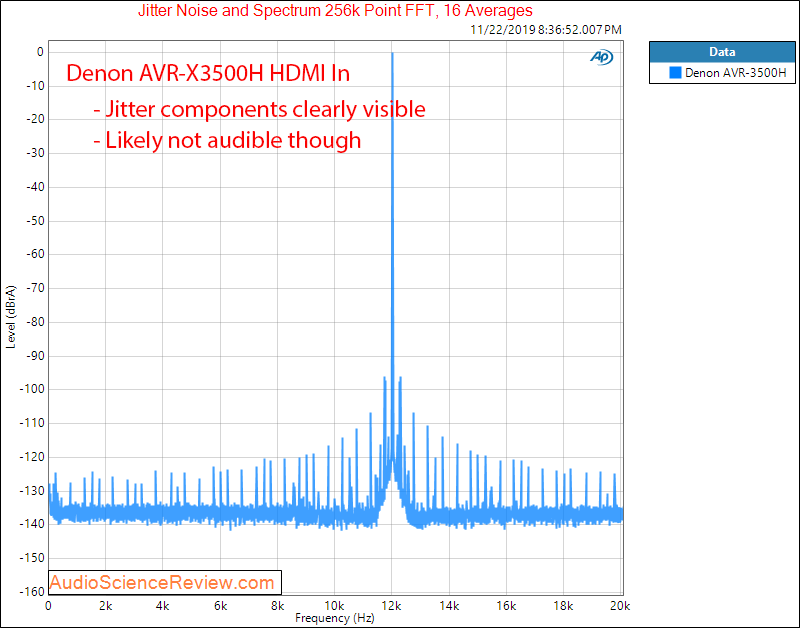Click annotation Jitter components clearly visible
The height and width of the screenshot is (628, 800).
tap(259, 109)
